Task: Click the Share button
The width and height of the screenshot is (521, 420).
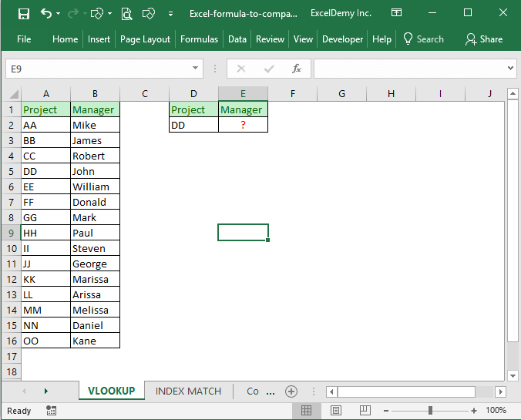Action: (x=483, y=39)
